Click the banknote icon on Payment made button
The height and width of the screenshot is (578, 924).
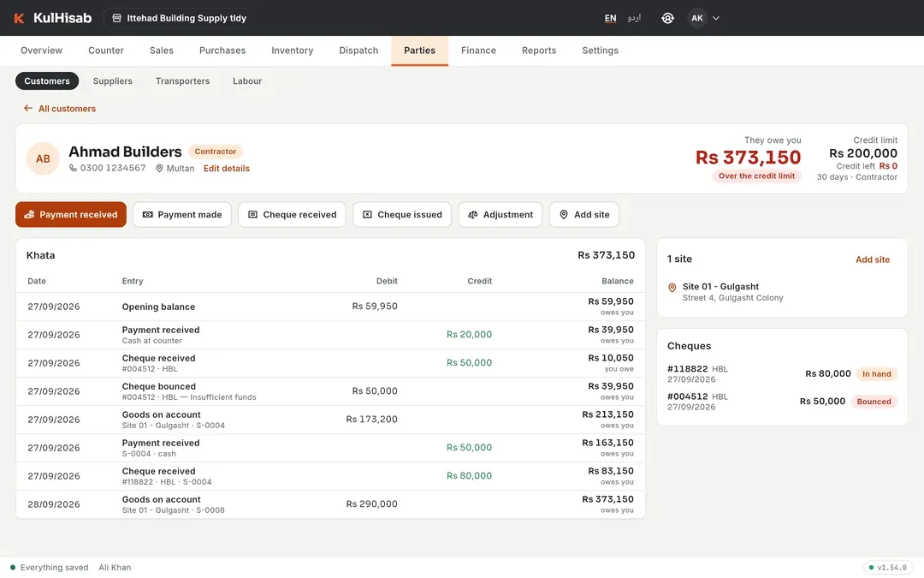[147, 215]
